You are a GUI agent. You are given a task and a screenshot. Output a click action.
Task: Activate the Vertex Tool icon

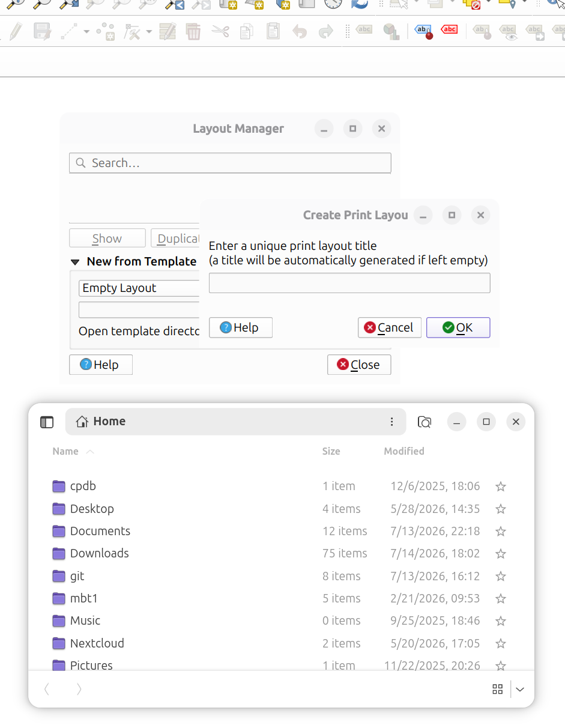[x=133, y=31]
